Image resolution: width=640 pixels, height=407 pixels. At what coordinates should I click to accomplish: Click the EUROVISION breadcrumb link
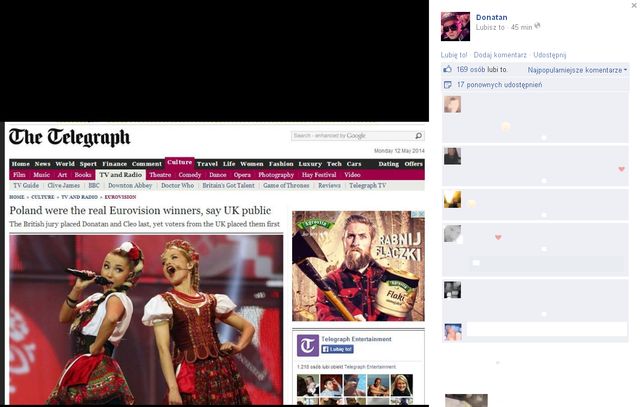click(x=120, y=197)
